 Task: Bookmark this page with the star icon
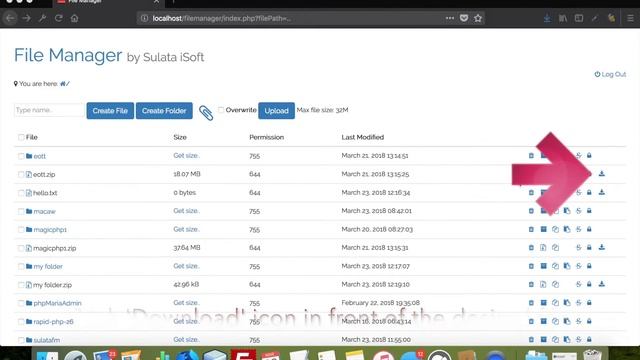(x=478, y=18)
